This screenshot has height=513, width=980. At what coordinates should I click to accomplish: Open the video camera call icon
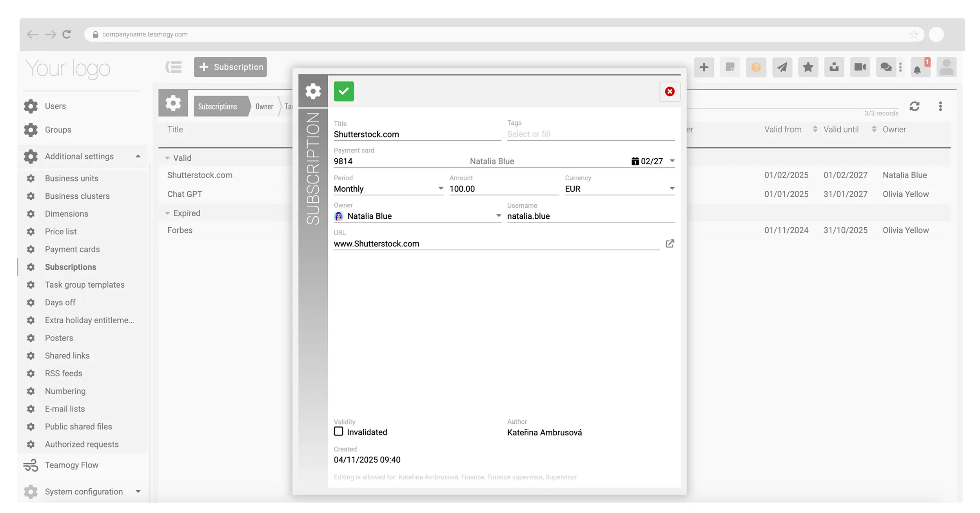tap(860, 67)
